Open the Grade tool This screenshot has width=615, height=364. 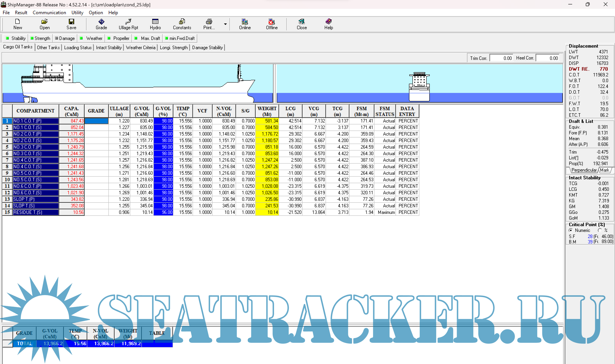(101, 24)
